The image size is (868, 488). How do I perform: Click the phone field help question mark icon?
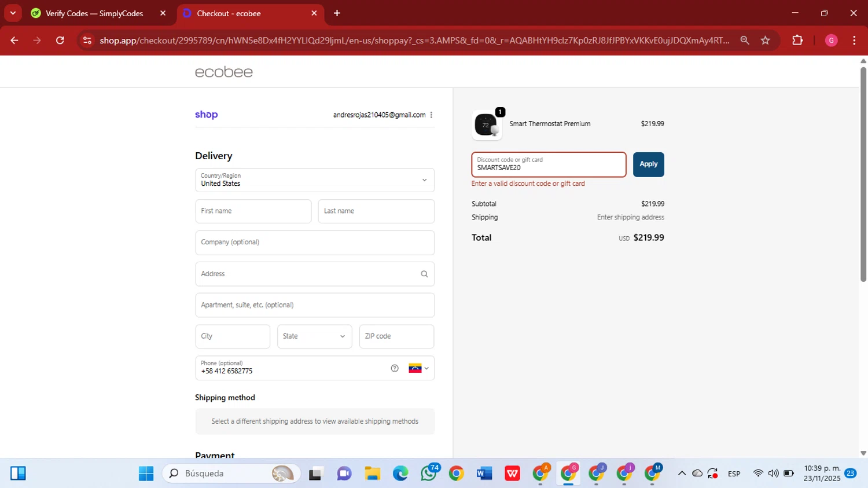coord(395,368)
